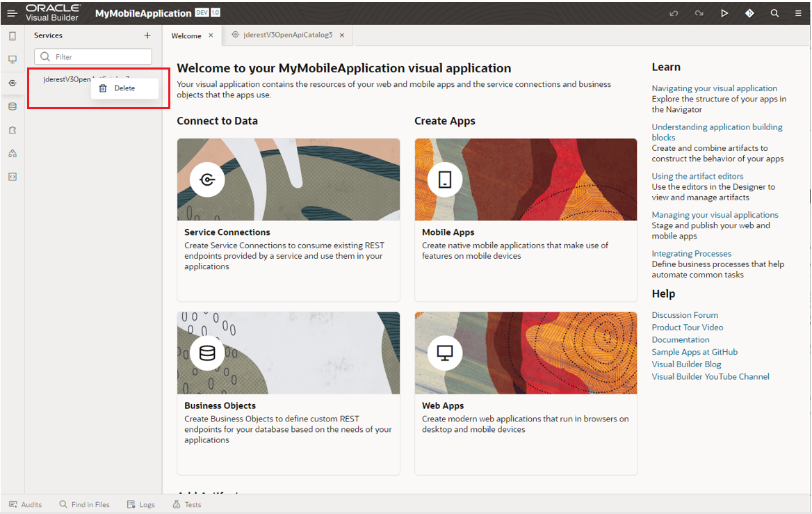The width and height of the screenshot is (812, 514).
Task: Open Discussion Forum help link
Action: pos(685,315)
